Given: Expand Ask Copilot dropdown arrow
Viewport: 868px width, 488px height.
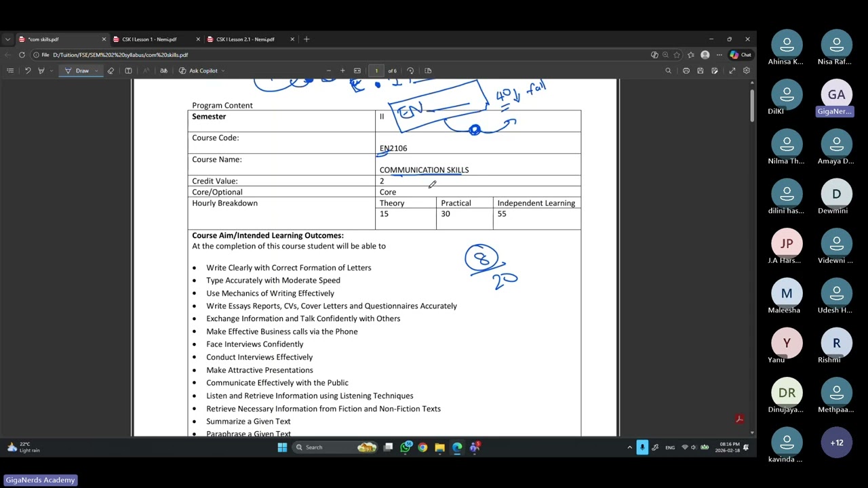Looking at the screenshot, I should (223, 70).
